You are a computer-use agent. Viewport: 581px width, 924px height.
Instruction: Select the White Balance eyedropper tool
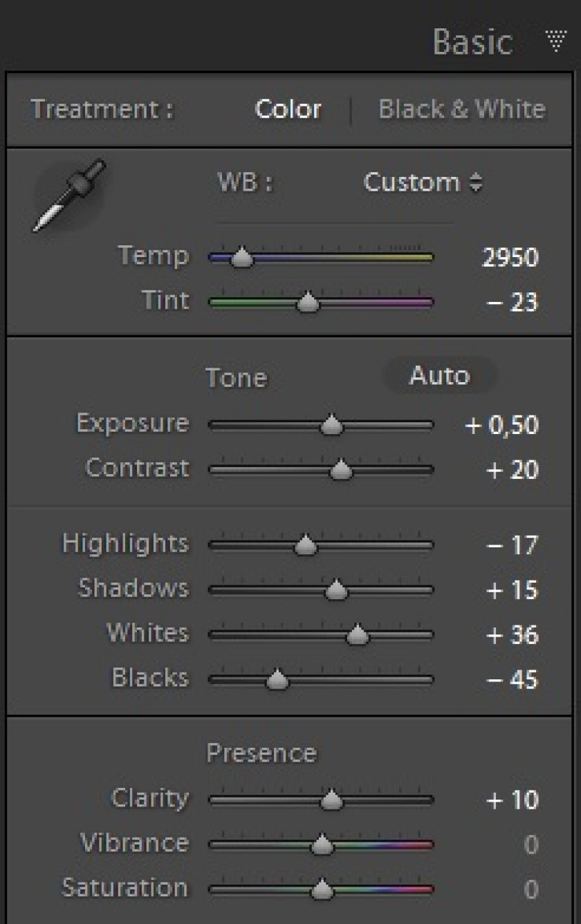[x=68, y=196]
